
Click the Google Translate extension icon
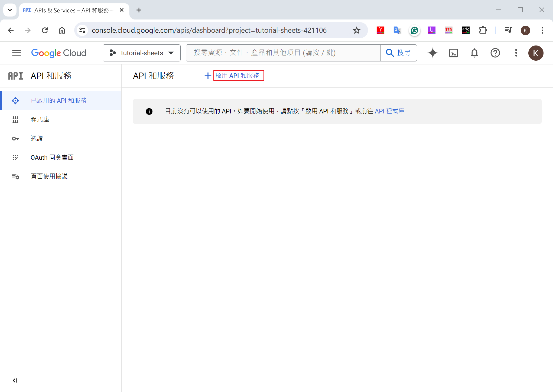coord(397,30)
